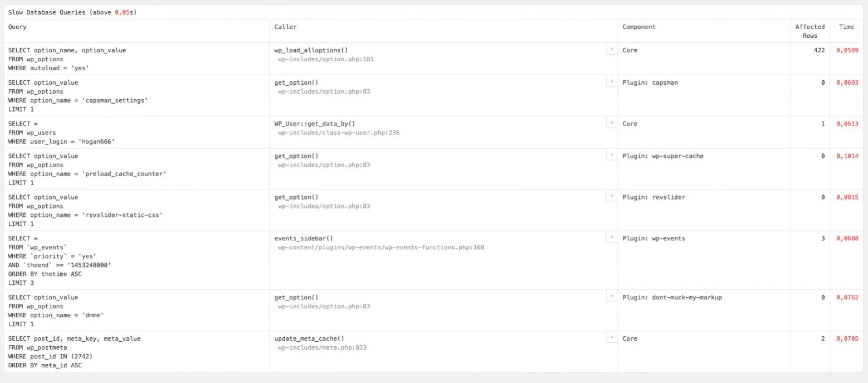The height and width of the screenshot is (383, 868).
Task: Open plus toggle on revslider query row
Action: coord(611,197)
